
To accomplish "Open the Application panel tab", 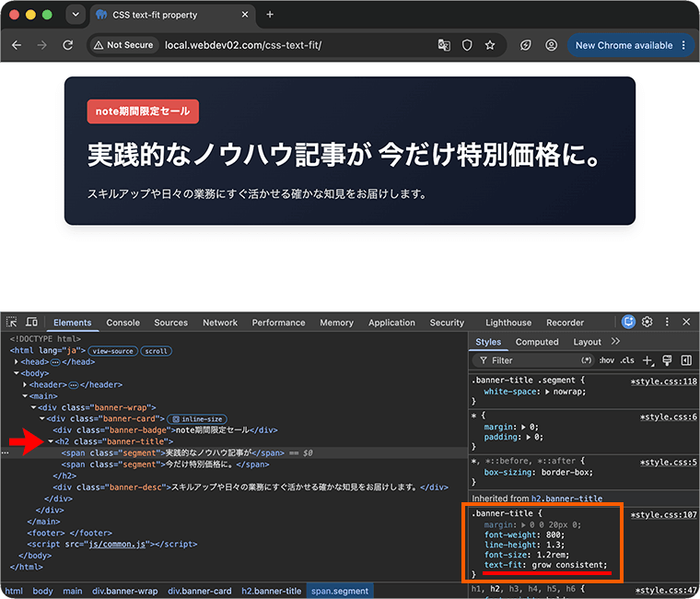I will [391, 323].
